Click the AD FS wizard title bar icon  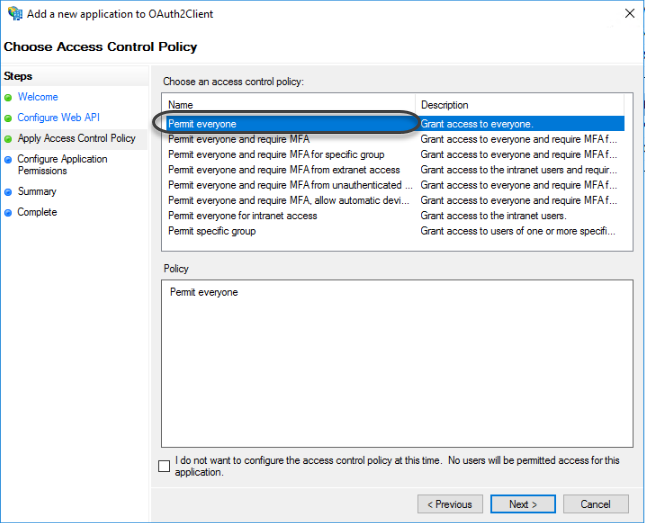click(x=15, y=14)
